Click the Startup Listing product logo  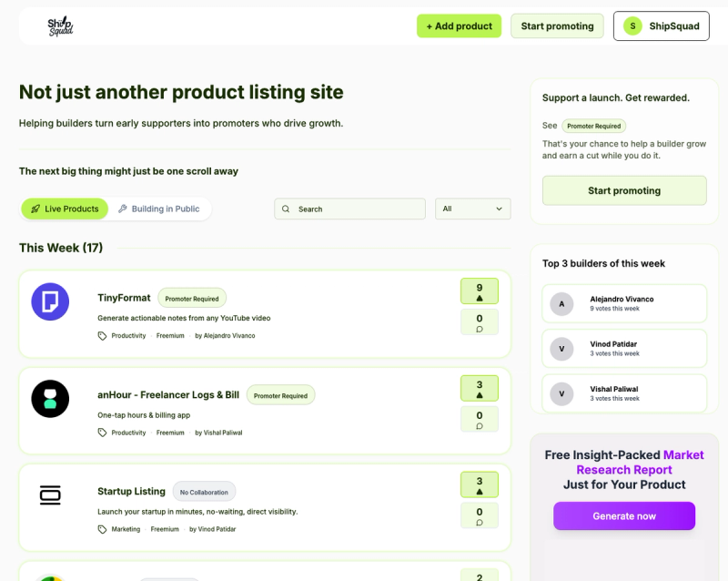[x=50, y=495]
